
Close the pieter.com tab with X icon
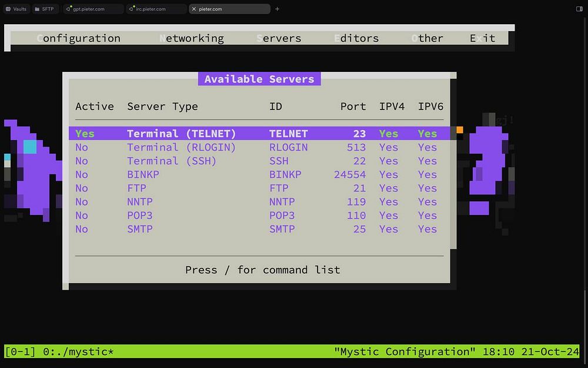(x=194, y=9)
